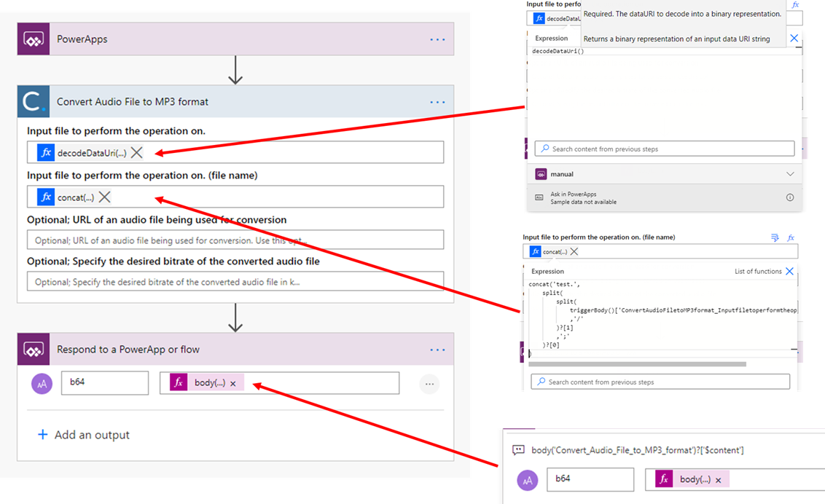Select Ask in PowerApps dynamic content

pyautogui.click(x=664, y=197)
